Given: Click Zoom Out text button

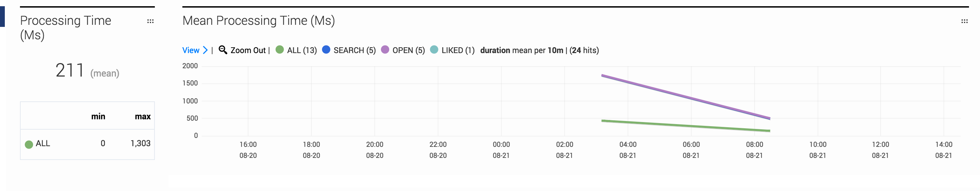Looking at the screenshot, I should click(x=248, y=50).
